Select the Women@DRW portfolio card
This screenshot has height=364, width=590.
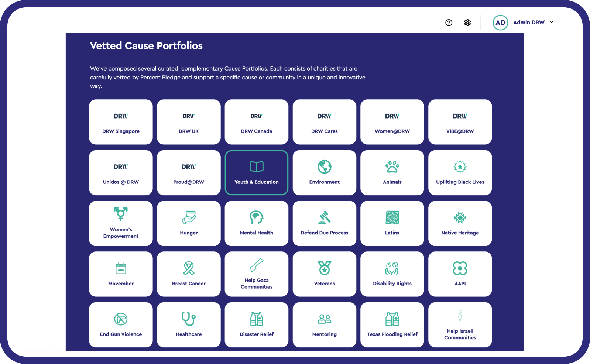coord(392,122)
